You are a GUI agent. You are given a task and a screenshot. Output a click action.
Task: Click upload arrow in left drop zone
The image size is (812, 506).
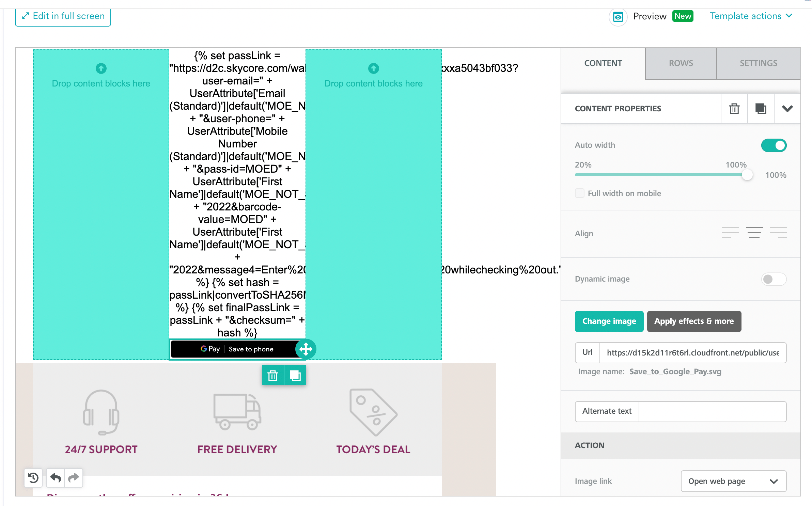tap(101, 68)
